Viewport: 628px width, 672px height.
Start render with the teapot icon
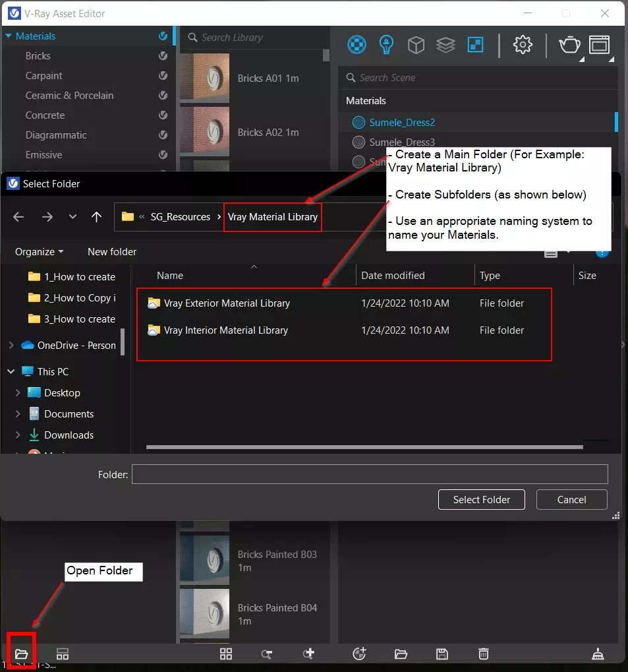[569, 45]
